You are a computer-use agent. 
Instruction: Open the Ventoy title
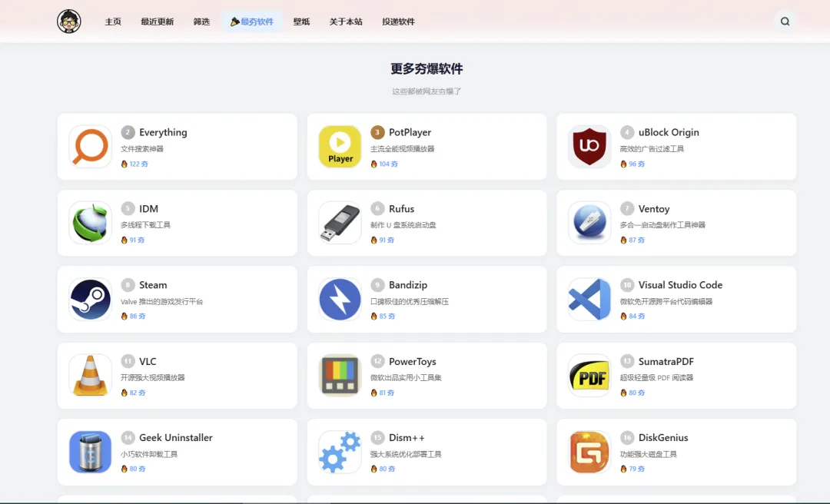coord(654,209)
